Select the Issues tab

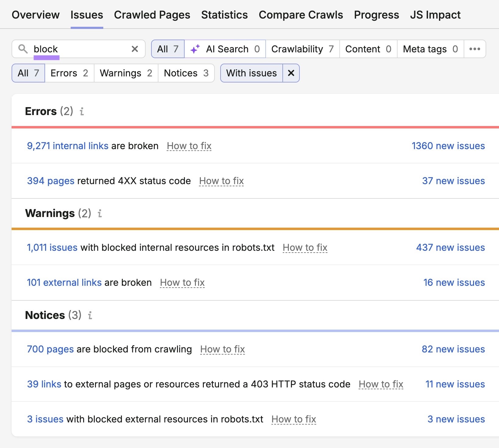87,15
